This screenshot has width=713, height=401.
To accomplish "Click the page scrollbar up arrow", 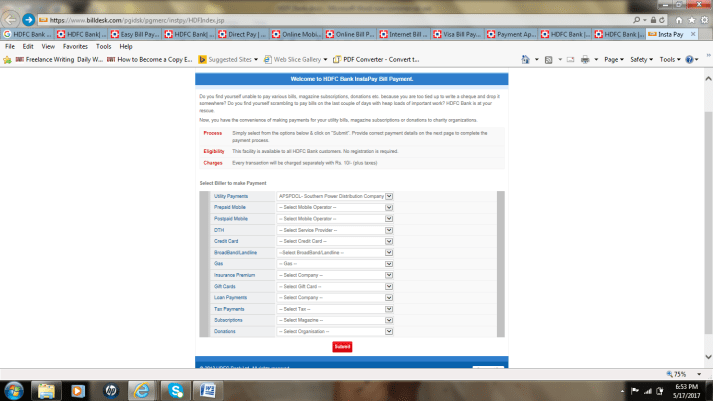I will (708, 79).
